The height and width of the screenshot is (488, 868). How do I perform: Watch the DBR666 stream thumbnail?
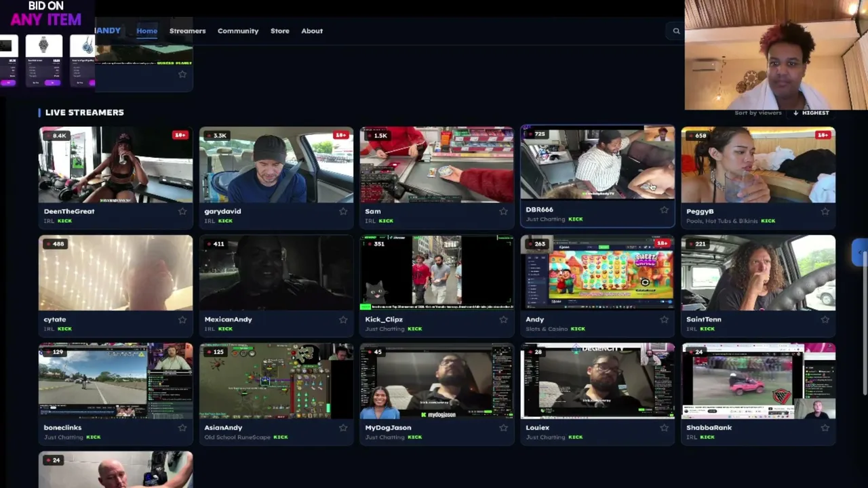tap(597, 163)
